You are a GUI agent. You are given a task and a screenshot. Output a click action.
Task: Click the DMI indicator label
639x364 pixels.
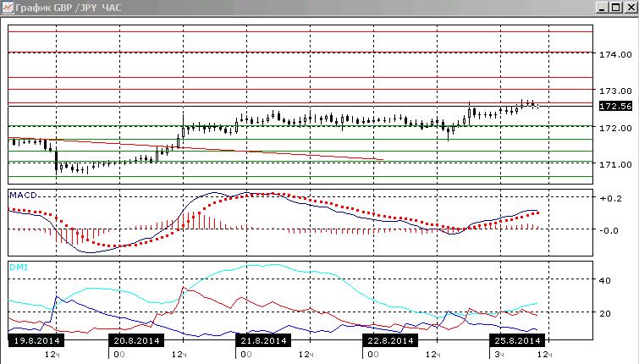19,267
